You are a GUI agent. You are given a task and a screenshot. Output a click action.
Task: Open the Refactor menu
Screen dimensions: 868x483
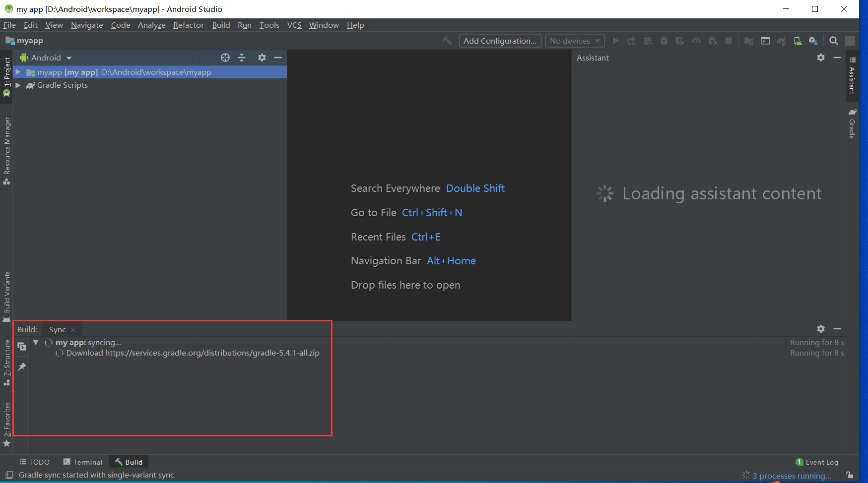tap(188, 25)
